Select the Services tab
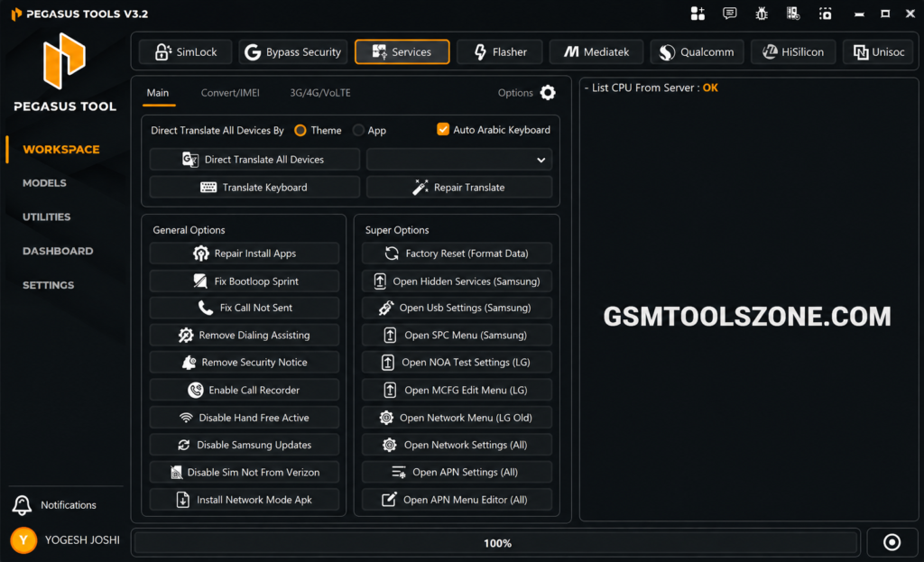Viewport: 924px width, 562px height. [402, 51]
